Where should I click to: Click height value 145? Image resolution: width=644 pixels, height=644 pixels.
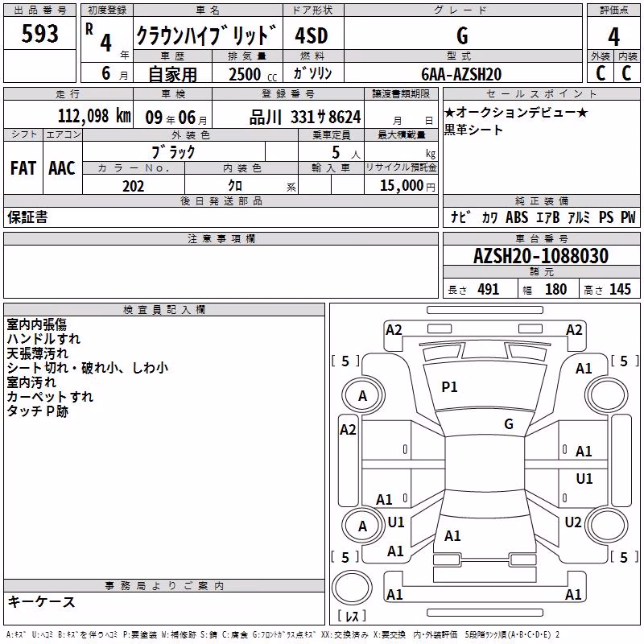pos(620,289)
